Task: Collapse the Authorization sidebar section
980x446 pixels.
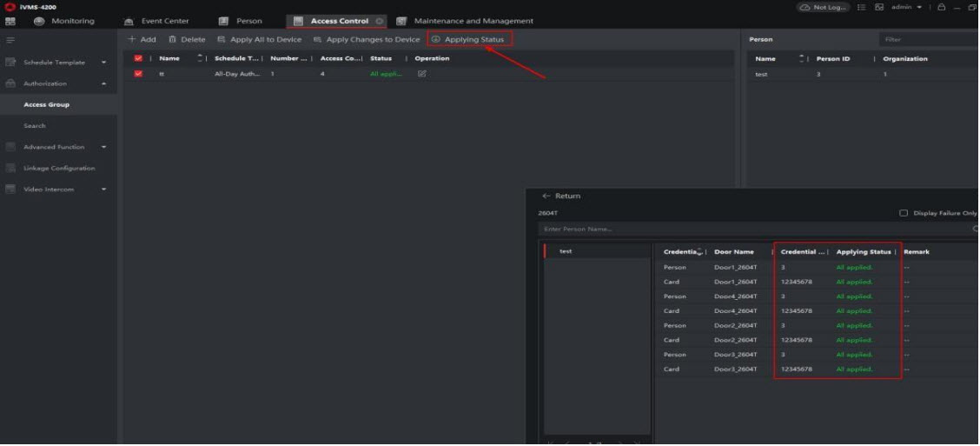Action: (x=103, y=83)
